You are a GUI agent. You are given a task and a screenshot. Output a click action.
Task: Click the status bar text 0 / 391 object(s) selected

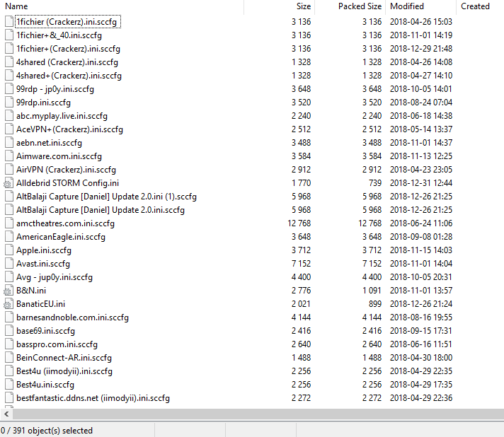47,430
